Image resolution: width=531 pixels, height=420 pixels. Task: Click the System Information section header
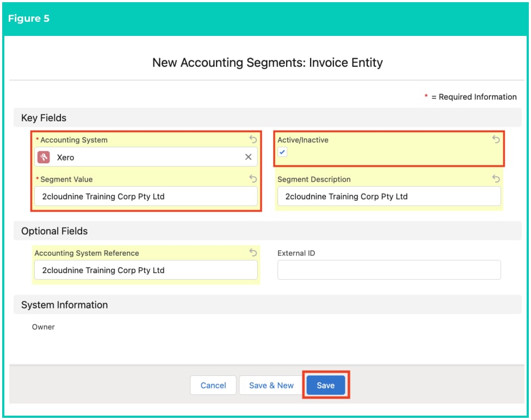pyautogui.click(x=268, y=305)
